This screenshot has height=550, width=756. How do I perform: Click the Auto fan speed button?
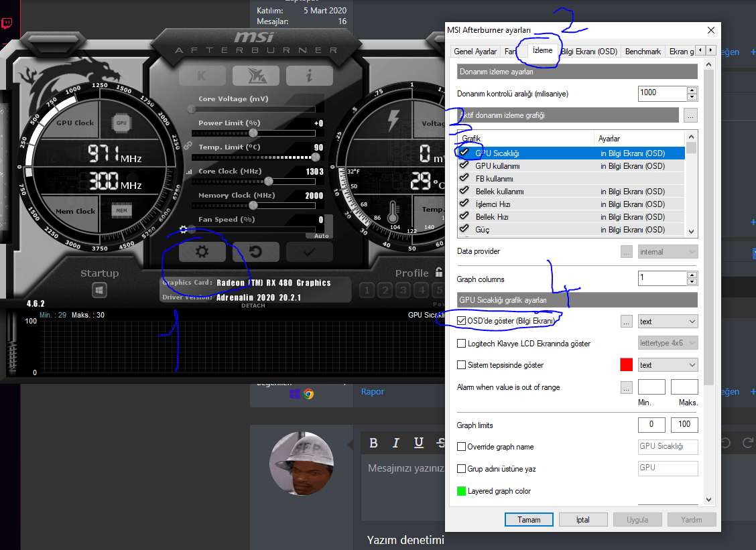[x=321, y=236]
